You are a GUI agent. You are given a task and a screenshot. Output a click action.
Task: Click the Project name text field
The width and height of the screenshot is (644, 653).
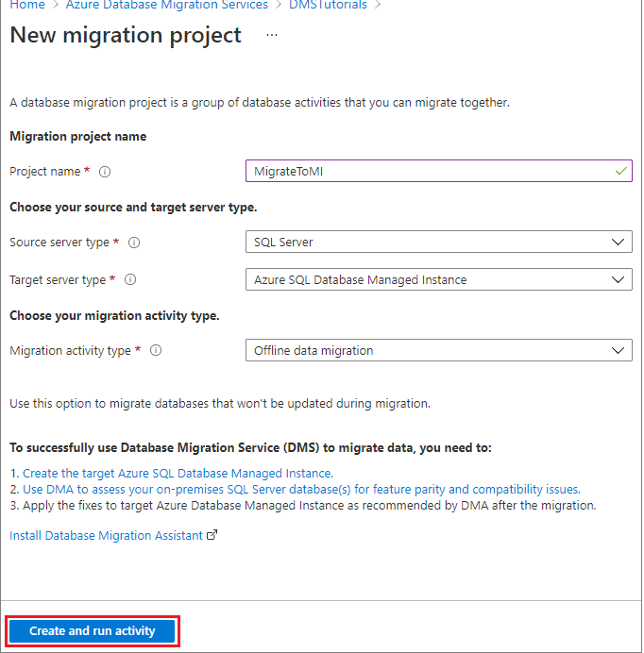pos(425,172)
